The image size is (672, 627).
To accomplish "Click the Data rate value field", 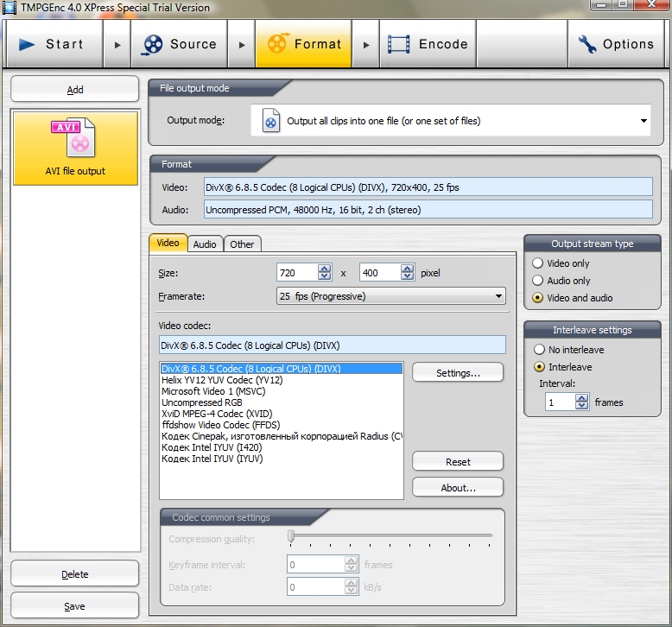I will [x=316, y=586].
